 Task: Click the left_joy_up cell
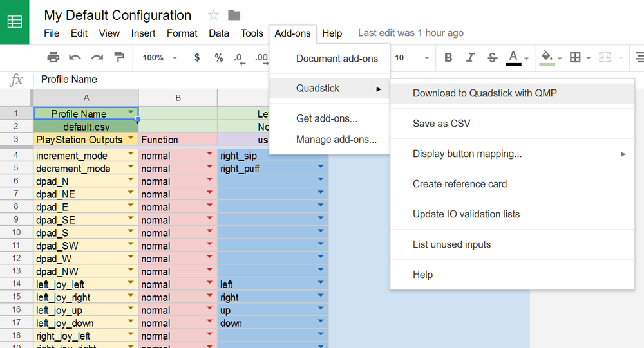coord(86,310)
